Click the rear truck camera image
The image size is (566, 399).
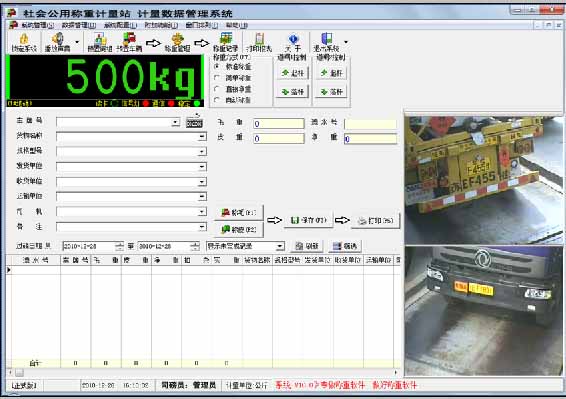483,180
